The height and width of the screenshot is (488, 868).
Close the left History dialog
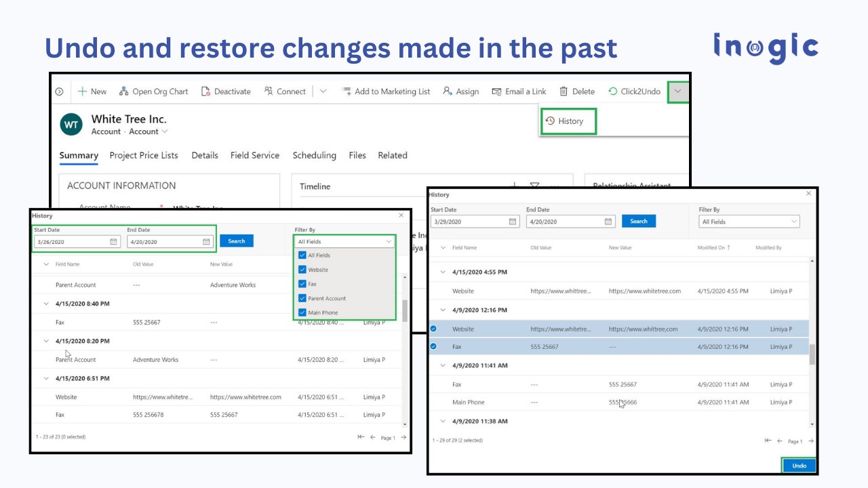(x=401, y=216)
